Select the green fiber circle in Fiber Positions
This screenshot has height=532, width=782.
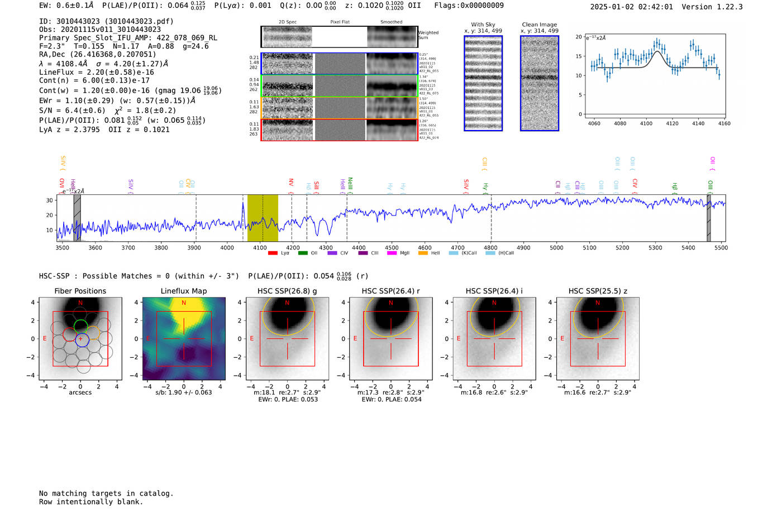point(81,326)
